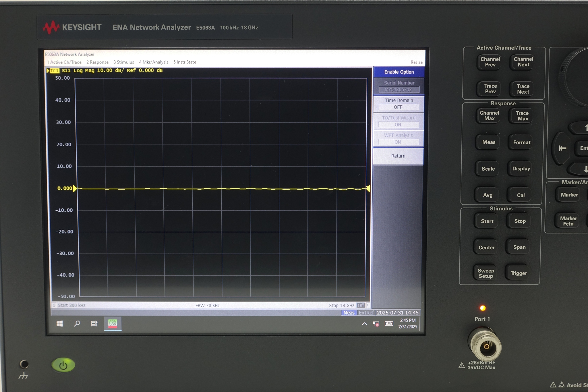Open the 3 Stimulus menu
Image resolution: width=588 pixels, height=392 pixels.
coord(123,62)
